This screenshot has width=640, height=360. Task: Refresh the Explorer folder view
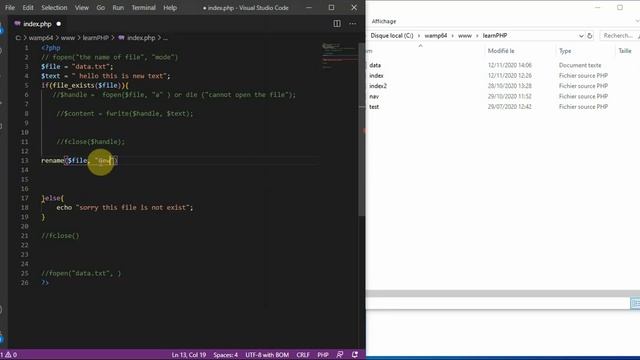590,36
